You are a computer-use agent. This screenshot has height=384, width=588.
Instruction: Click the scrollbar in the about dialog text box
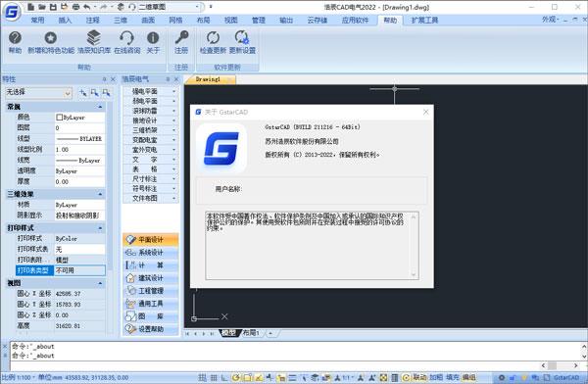pos(414,246)
